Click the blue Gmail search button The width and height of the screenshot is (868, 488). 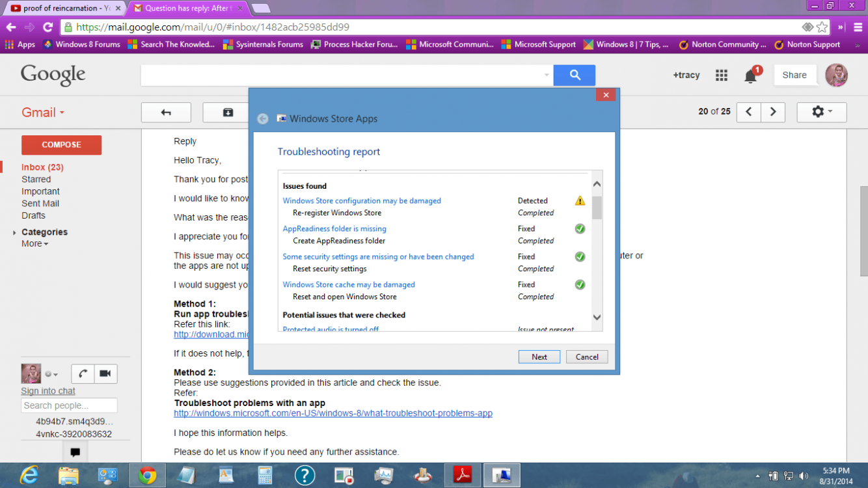[575, 75]
